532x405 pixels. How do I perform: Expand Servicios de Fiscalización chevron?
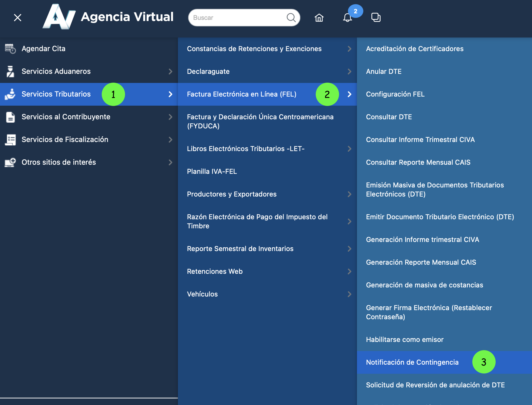click(171, 139)
